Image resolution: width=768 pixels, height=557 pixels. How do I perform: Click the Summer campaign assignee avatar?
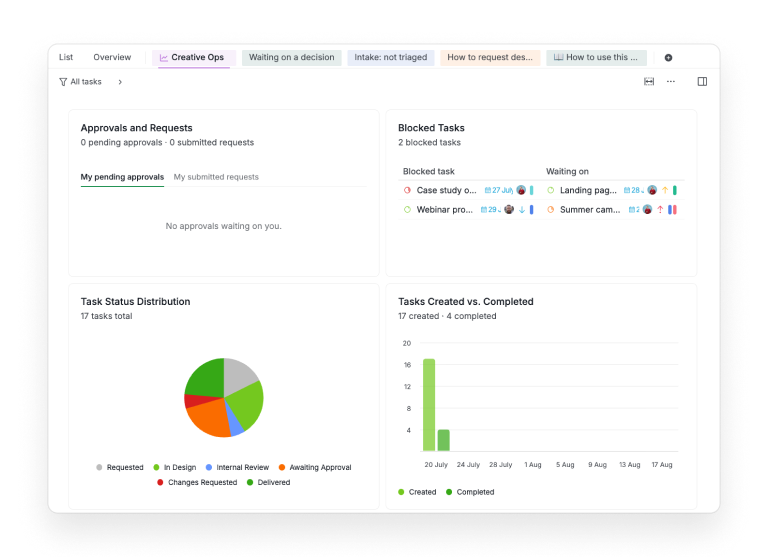[648, 210]
